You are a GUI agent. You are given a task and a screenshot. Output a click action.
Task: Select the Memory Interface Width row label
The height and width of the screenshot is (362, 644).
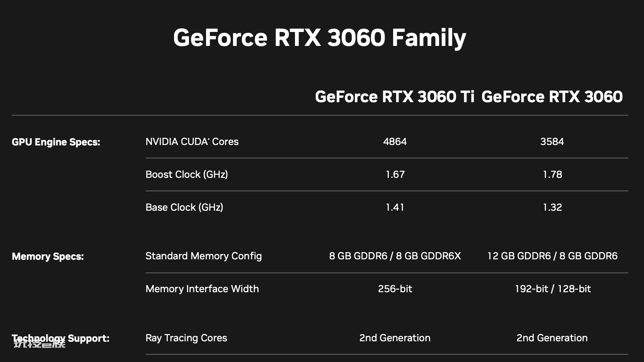(202, 289)
